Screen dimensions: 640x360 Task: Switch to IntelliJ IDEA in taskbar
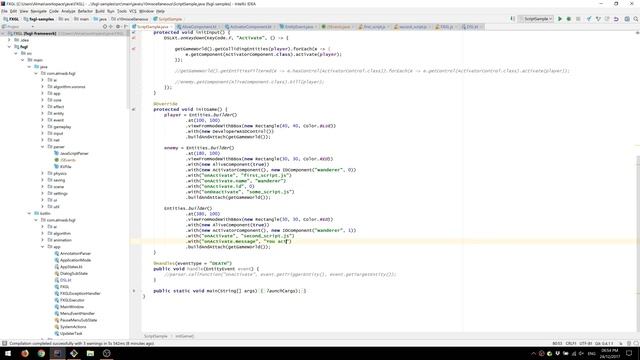58,353
